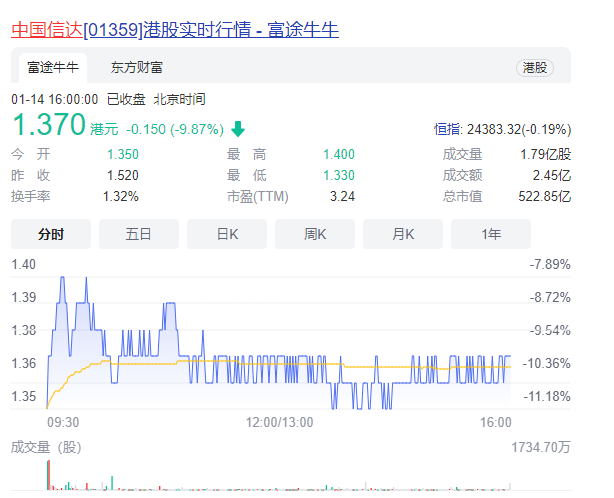Switch to the 东方财富 source tab

point(137,68)
